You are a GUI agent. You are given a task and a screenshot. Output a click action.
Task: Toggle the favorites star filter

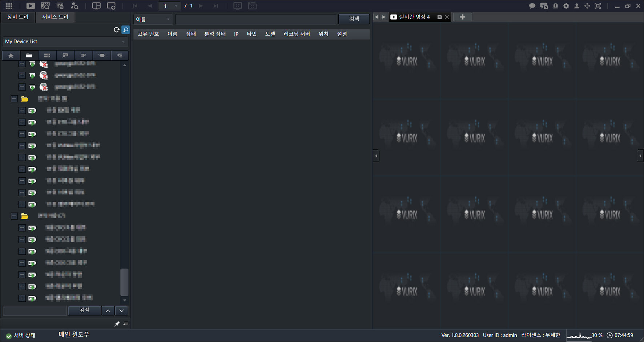coord(11,56)
